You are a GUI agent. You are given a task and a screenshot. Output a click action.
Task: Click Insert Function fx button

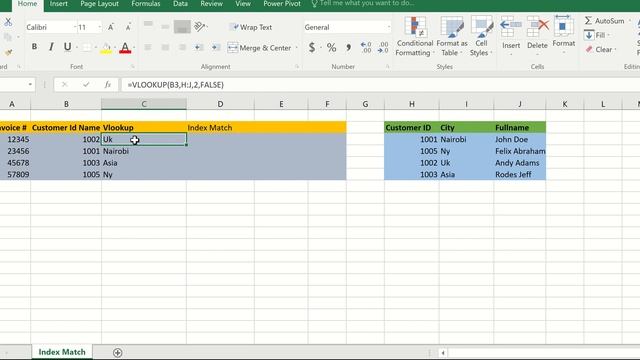(107, 84)
